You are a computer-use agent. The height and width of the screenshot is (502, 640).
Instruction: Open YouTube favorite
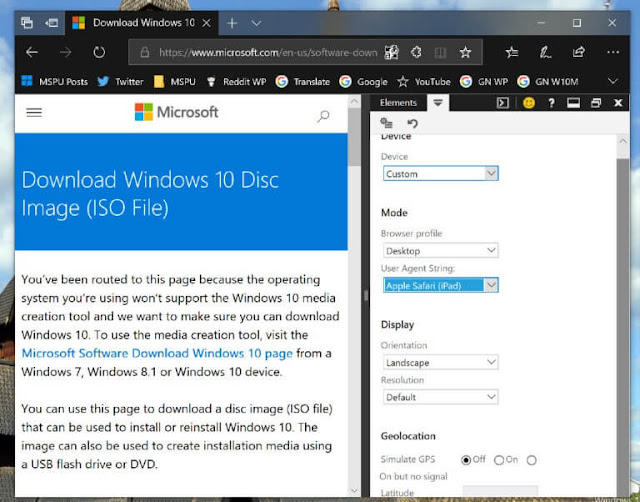[424, 82]
